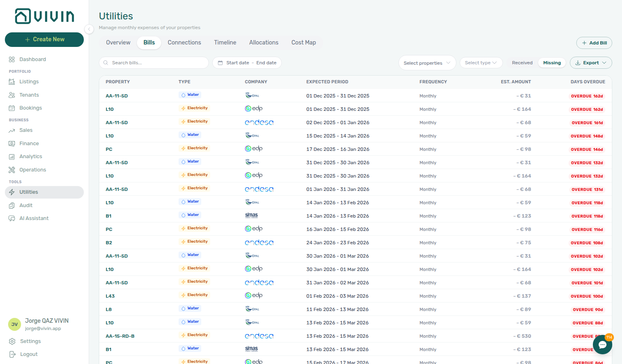Click simas logo in B1 14 Jan row
The height and width of the screenshot is (364, 622).
coord(251,216)
